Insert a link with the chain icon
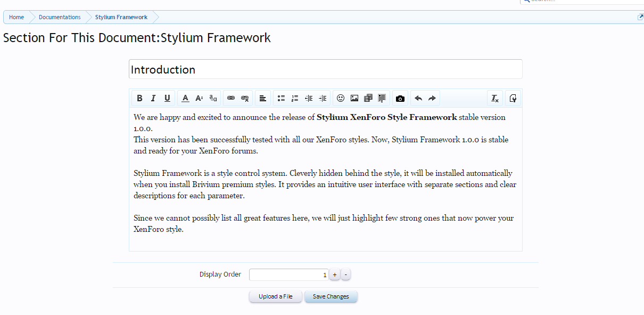 (231, 98)
